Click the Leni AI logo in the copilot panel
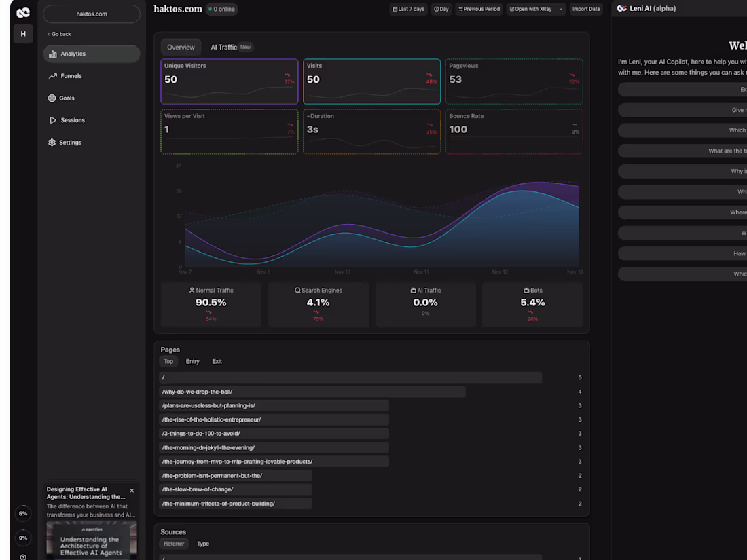Viewport: 747px width, 560px height. 621,8
